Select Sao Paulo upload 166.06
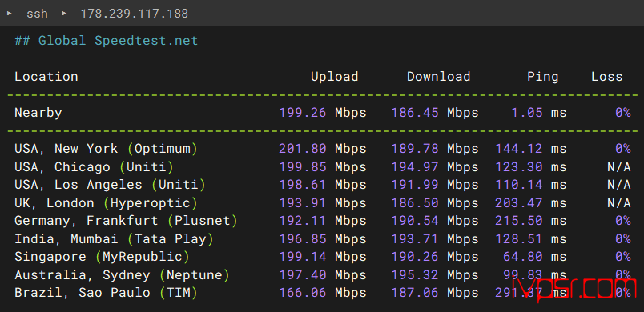 pyautogui.click(x=303, y=293)
